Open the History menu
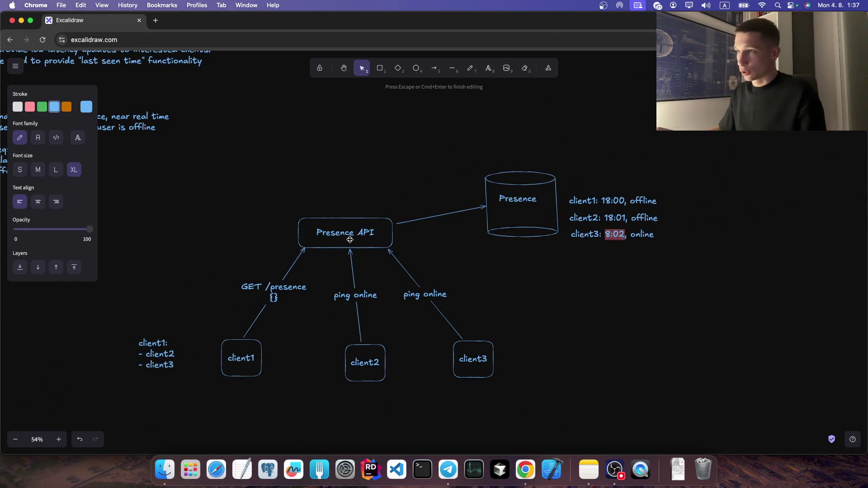 (x=127, y=5)
